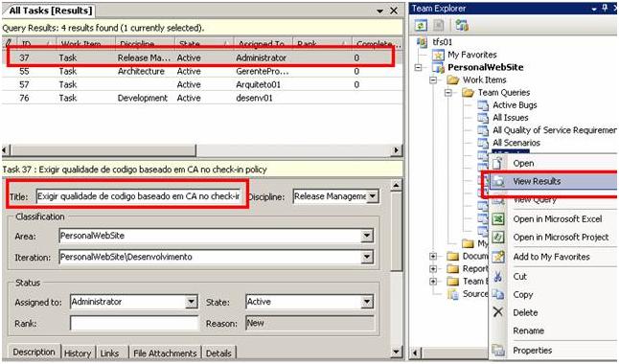Collapse the PersonalWebSite tree node
Screen dimensions: 619x364
[418, 67]
